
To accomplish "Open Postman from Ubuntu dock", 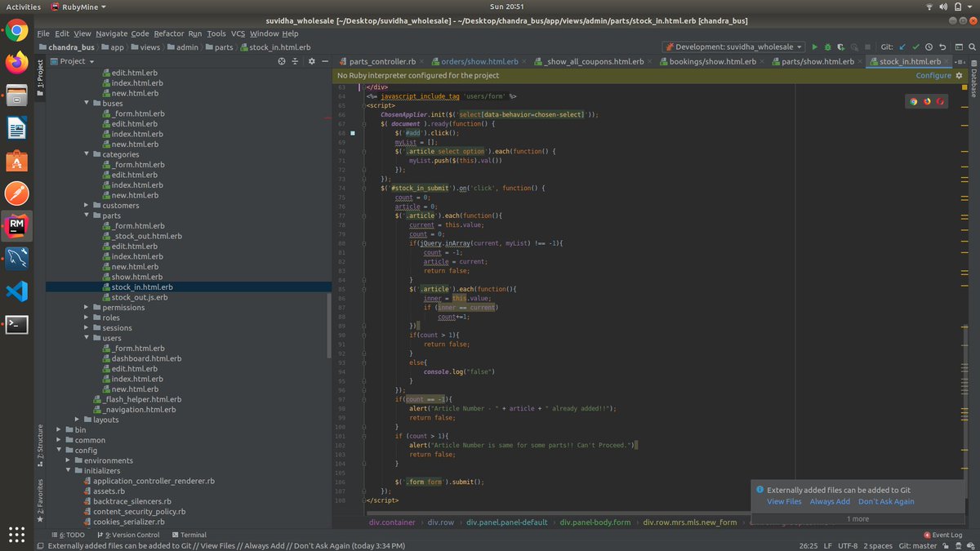I will coord(16,193).
